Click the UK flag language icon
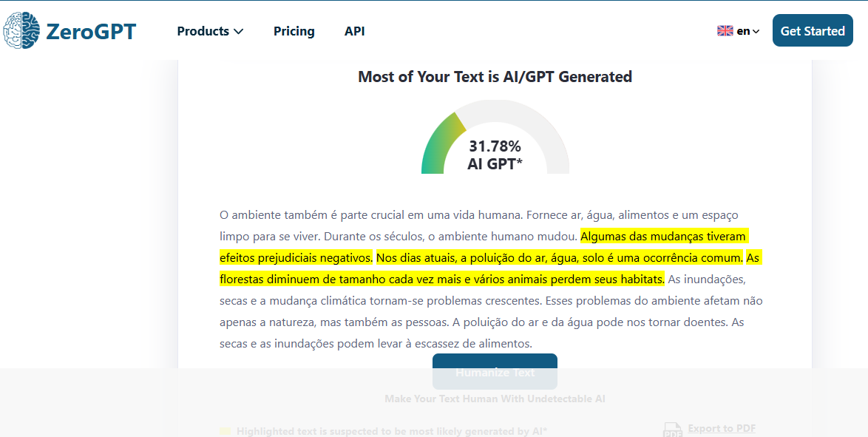The image size is (868, 437). [725, 31]
